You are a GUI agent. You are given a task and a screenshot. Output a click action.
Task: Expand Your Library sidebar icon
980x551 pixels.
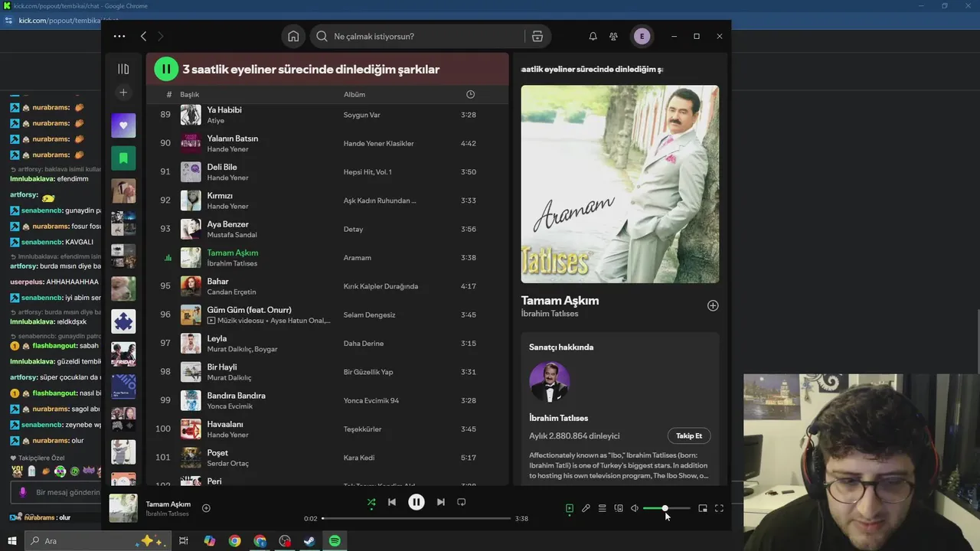point(123,69)
